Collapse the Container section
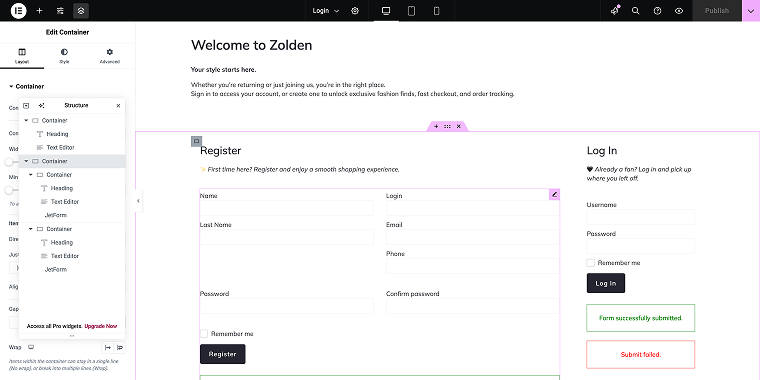This screenshot has height=380, width=760. pos(27,86)
